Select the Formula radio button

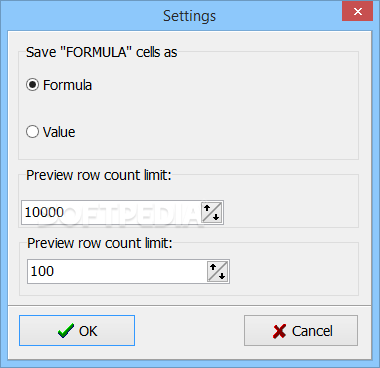32,85
